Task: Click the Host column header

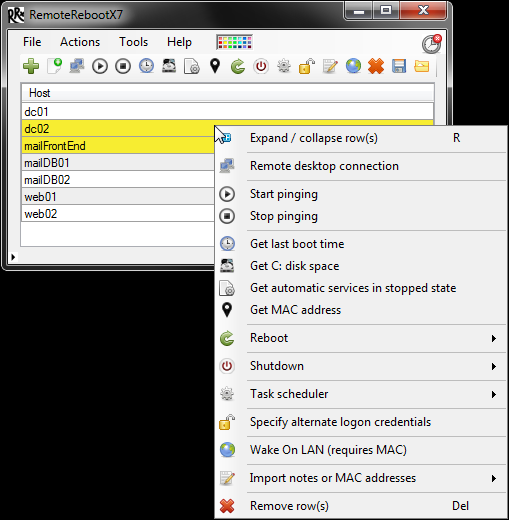Action: click(x=228, y=93)
